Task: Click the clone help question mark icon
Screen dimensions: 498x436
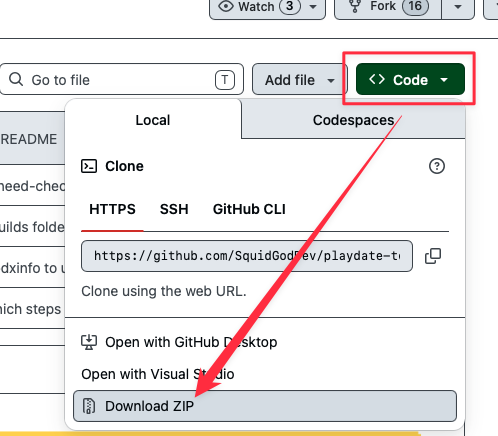Action: point(437,166)
